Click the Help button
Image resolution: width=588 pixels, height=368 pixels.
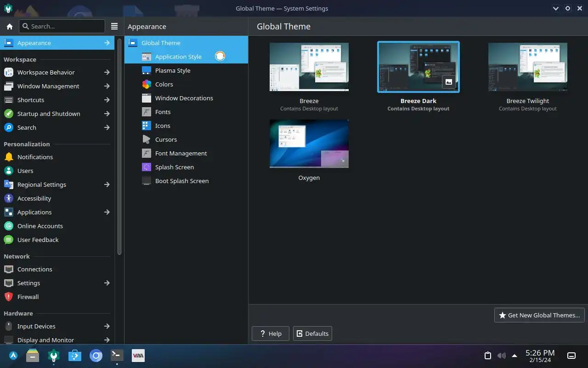point(271,333)
